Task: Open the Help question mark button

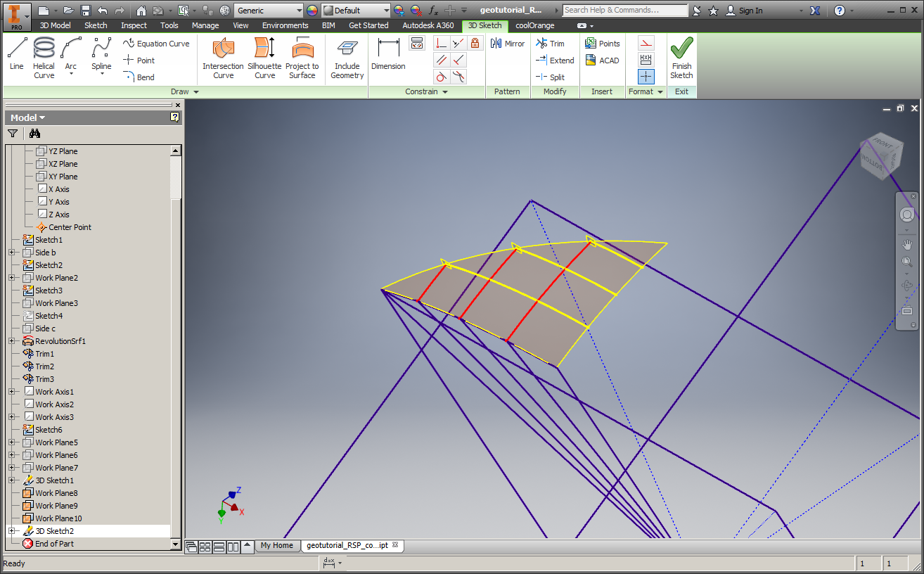Action: (839, 11)
